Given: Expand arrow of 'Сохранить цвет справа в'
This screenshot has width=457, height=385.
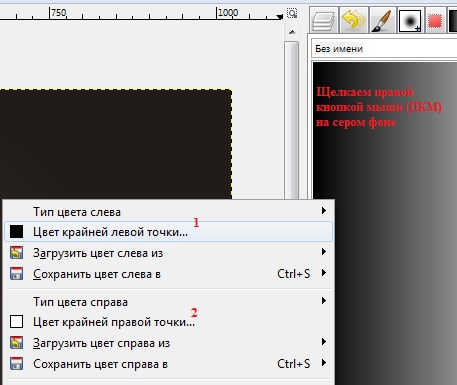Looking at the screenshot, I should tap(323, 363).
